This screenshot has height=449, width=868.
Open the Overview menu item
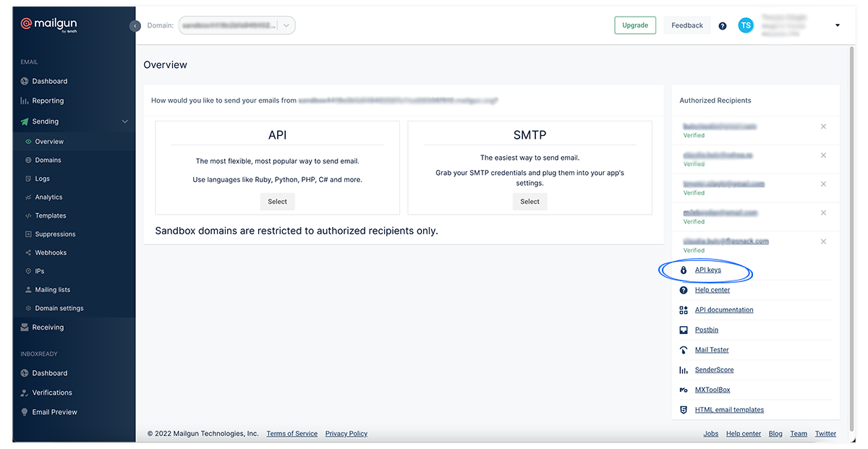49,142
